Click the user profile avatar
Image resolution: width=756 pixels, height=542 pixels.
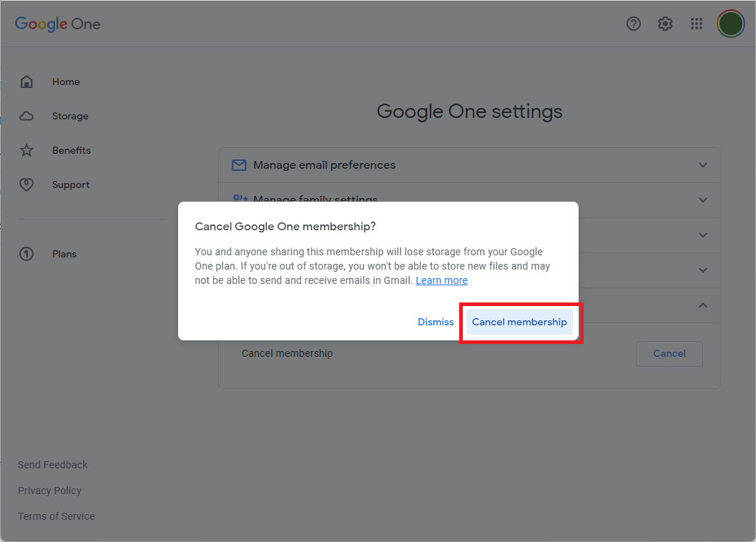click(x=730, y=24)
